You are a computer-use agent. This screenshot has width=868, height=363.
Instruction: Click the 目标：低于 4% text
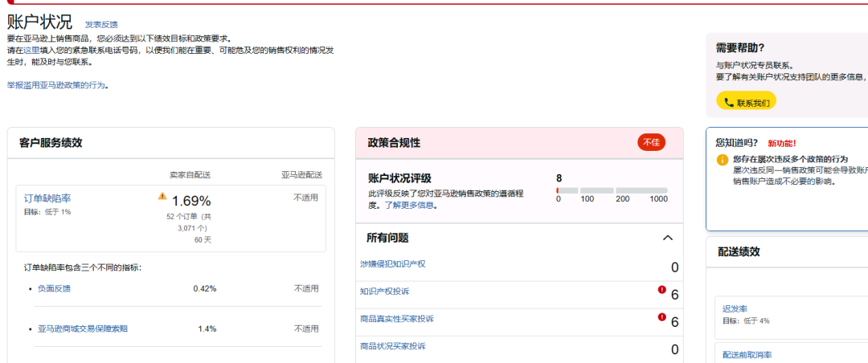pyautogui.click(x=746, y=321)
